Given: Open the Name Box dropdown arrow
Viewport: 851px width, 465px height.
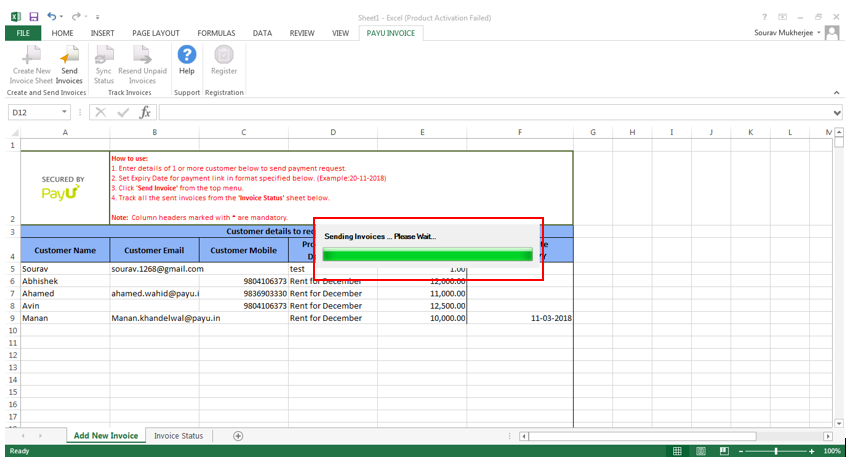Looking at the screenshot, I should coord(64,112).
